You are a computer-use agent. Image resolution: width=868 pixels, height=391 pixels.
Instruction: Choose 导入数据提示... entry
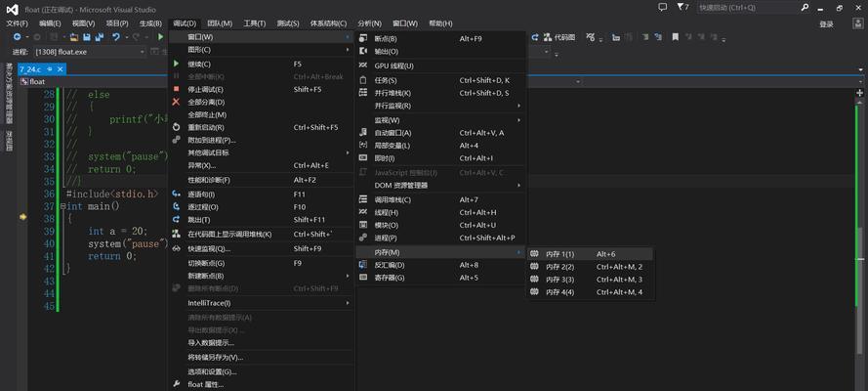[261, 343]
